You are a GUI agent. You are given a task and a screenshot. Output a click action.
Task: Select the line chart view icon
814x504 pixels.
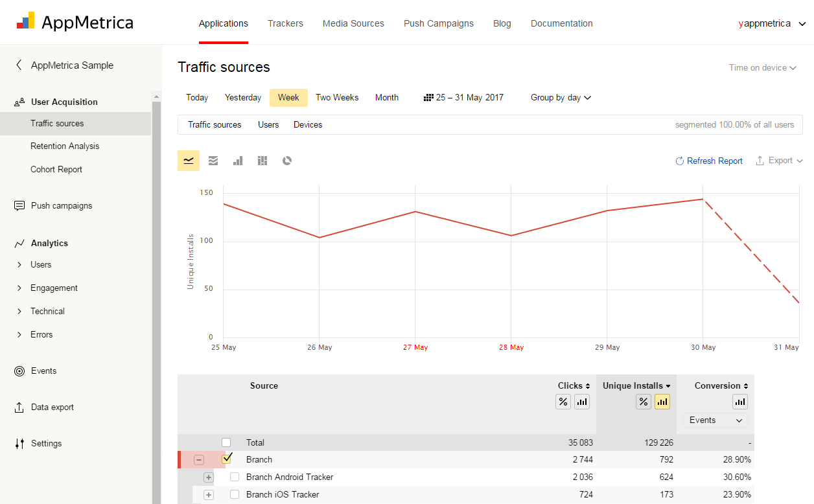pyautogui.click(x=189, y=161)
